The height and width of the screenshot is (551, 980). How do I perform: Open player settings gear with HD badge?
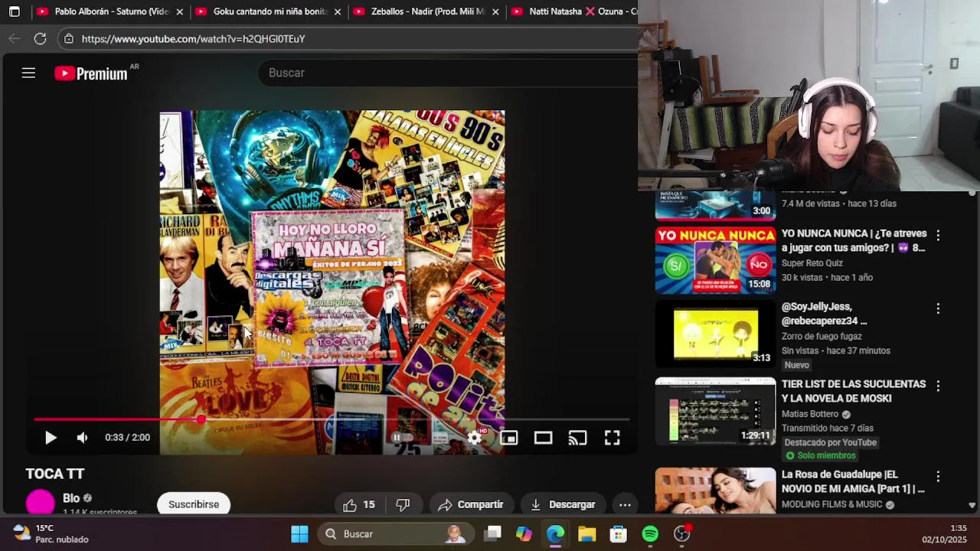[475, 438]
